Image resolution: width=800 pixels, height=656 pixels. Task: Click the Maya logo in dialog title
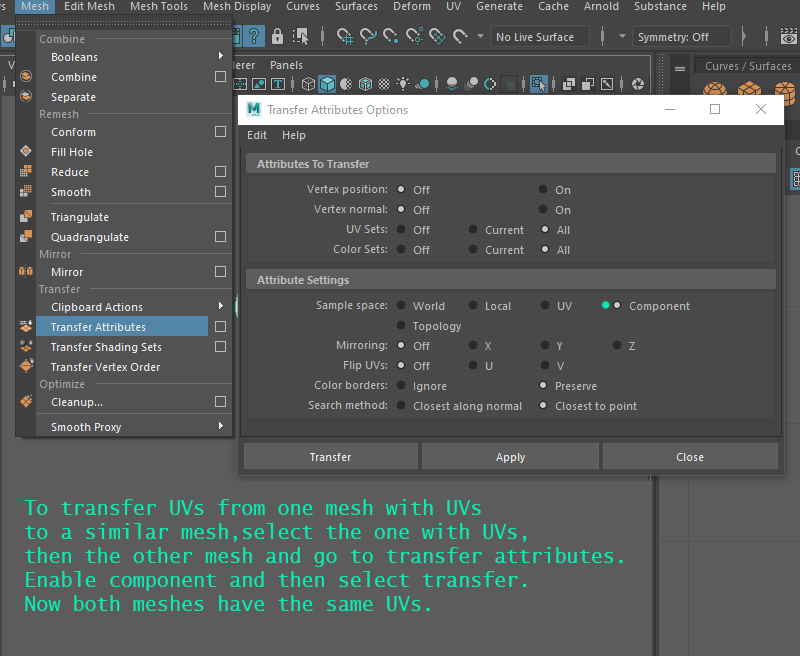(x=254, y=110)
